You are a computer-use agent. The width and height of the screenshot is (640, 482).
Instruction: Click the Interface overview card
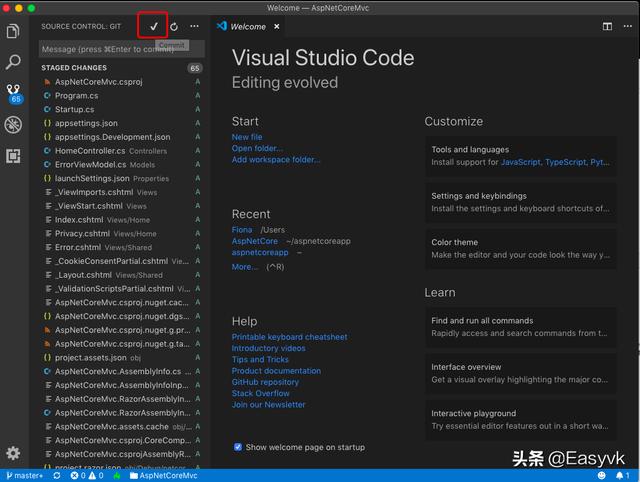coord(521,373)
